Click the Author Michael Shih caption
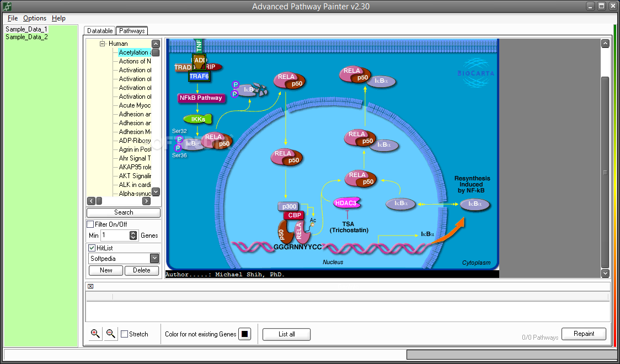The height and width of the screenshot is (364, 620). point(225,274)
